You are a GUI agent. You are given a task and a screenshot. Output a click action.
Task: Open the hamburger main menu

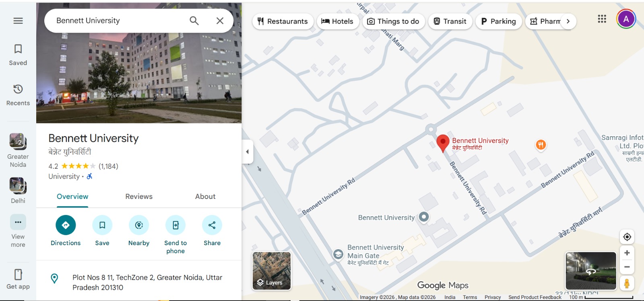coord(18,21)
